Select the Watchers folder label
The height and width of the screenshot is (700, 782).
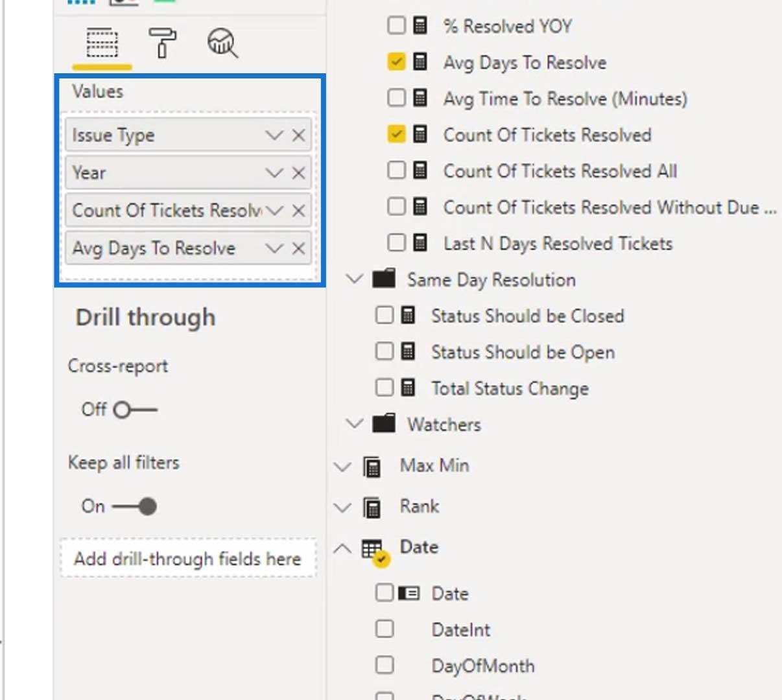(444, 425)
